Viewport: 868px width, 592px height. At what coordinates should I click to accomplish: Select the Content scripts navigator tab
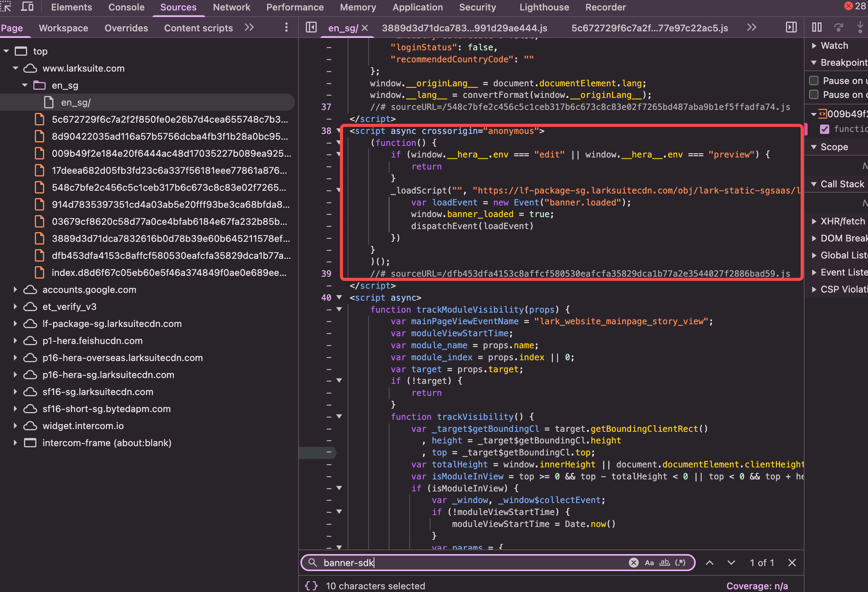point(199,28)
